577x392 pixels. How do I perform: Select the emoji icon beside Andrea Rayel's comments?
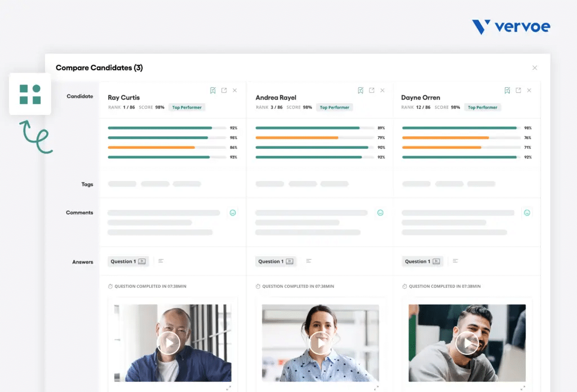click(380, 212)
